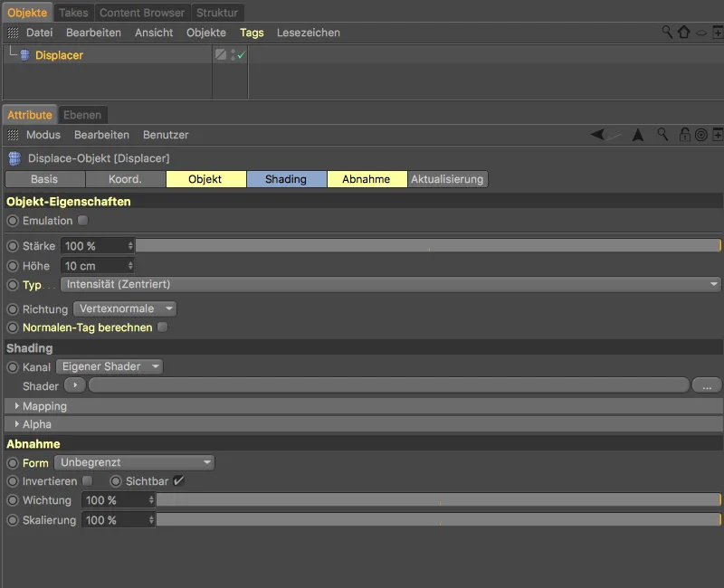Image resolution: width=724 pixels, height=588 pixels.
Task: Click the Shader link field
Action: pyautogui.click(x=389, y=385)
